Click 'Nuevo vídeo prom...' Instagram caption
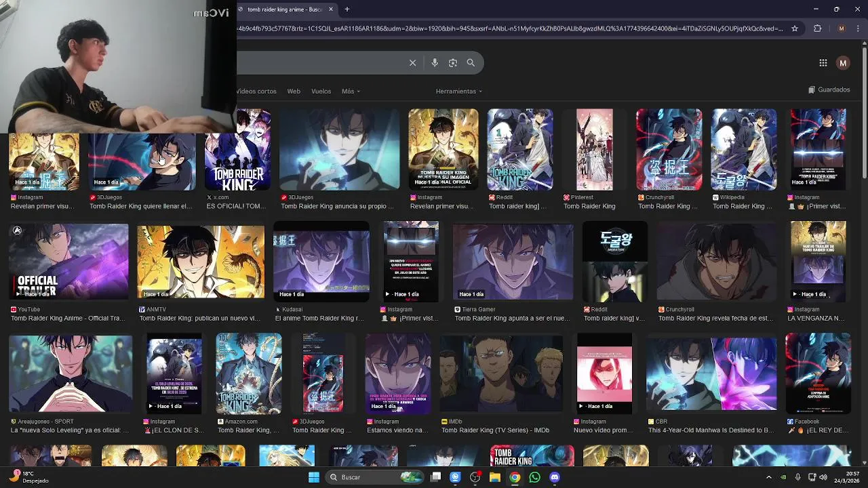Viewport: 868px width, 488px height. click(x=604, y=430)
